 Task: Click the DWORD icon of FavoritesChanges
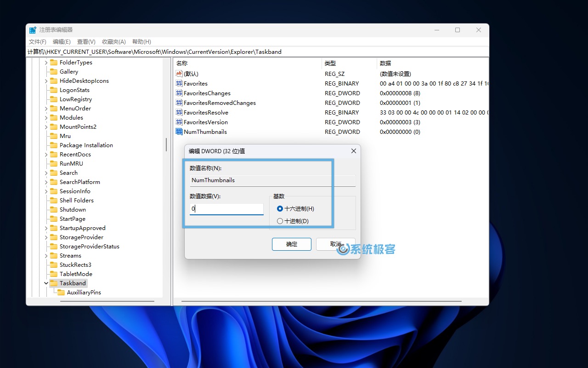[179, 93]
